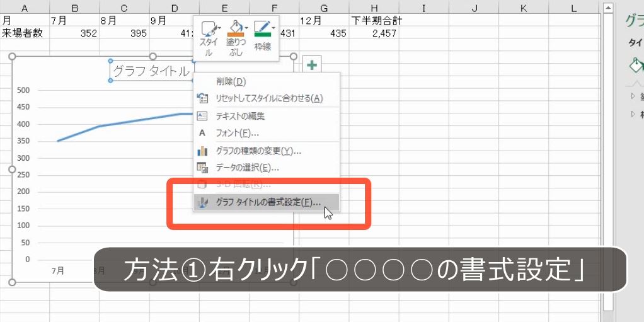Click the green plus chart elements button
This screenshot has height=322, width=644.
tap(312, 65)
